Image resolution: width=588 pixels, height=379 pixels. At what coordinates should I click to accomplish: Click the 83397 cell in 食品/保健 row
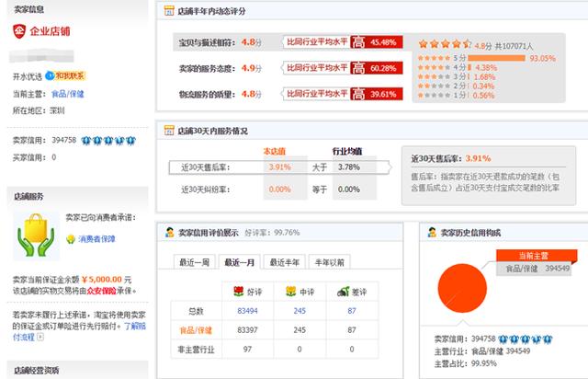(x=247, y=330)
